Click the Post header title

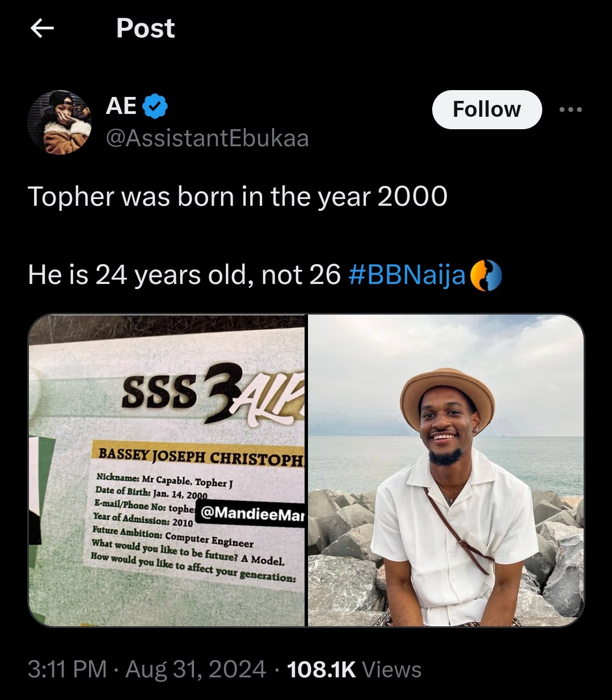pos(145,28)
